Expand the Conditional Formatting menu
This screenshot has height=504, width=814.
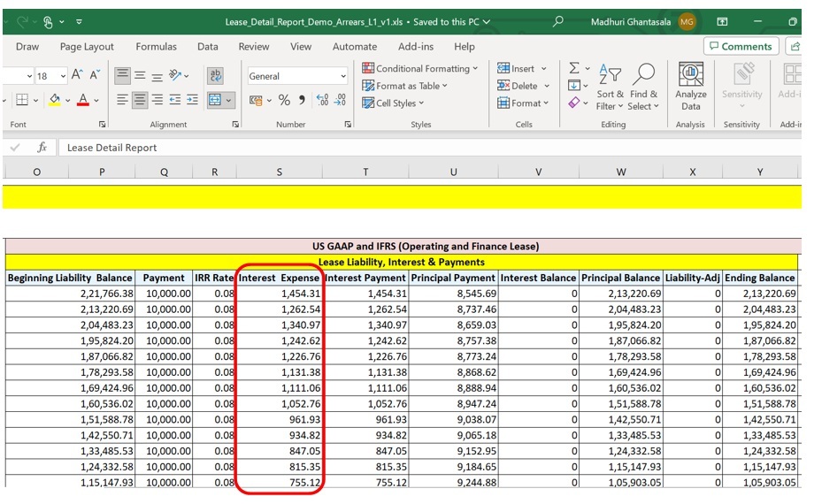tap(420, 69)
